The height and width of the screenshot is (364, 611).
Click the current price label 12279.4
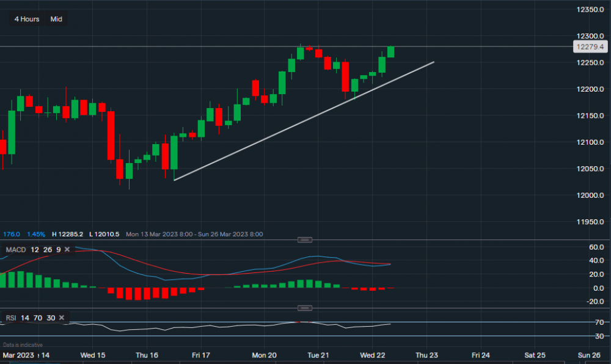[590, 46]
